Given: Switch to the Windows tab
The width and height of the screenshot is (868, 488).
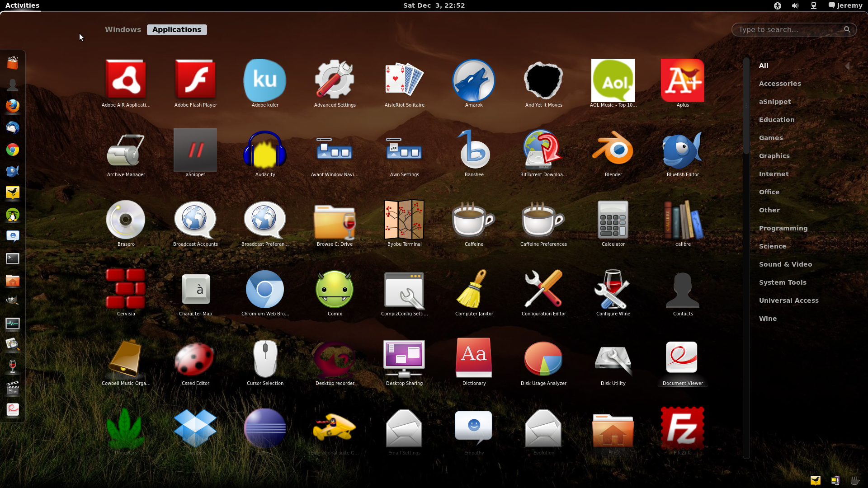Looking at the screenshot, I should tap(123, 29).
